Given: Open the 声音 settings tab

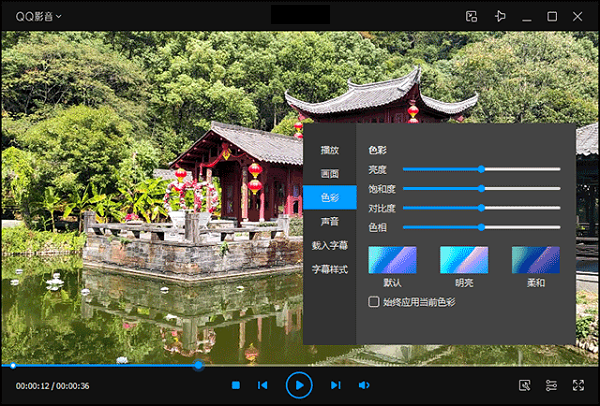Looking at the screenshot, I should point(329,221).
